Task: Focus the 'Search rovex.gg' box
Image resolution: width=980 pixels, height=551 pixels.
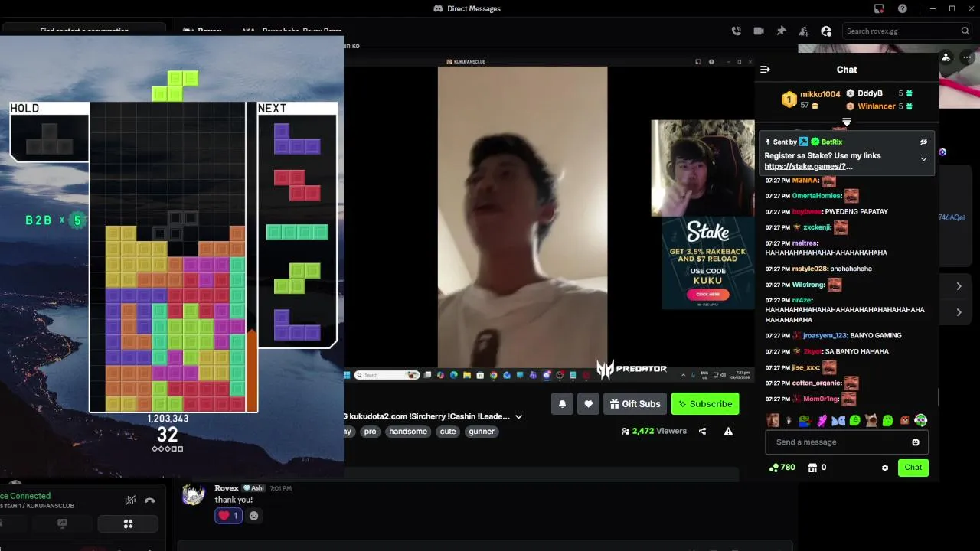Action: coord(907,31)
